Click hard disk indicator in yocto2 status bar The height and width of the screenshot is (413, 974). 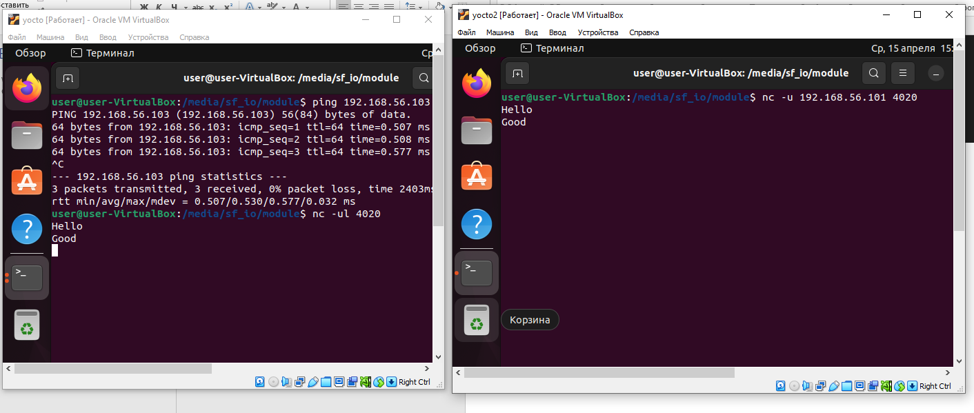780,386
